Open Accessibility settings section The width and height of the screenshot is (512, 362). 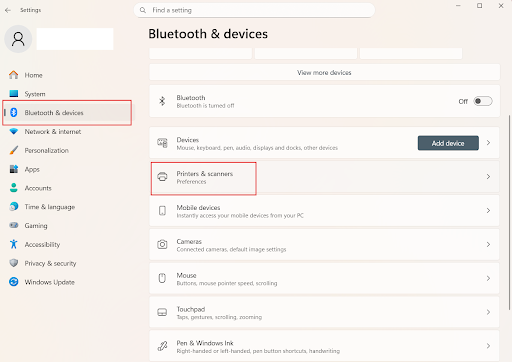[67, 244]
